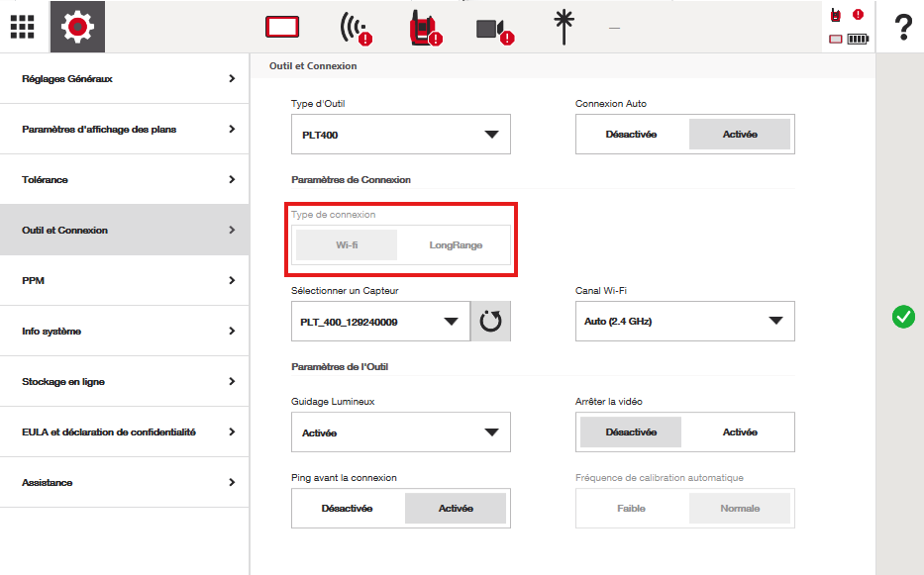Expand the Guidage Lumineux dropdown
The height and width of the screenshot is (575, 924).
400,432
